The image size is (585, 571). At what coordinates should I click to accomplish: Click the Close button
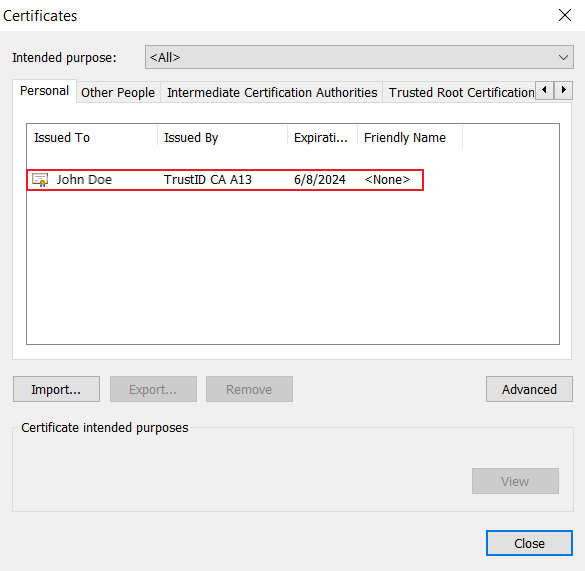(529, 543)
